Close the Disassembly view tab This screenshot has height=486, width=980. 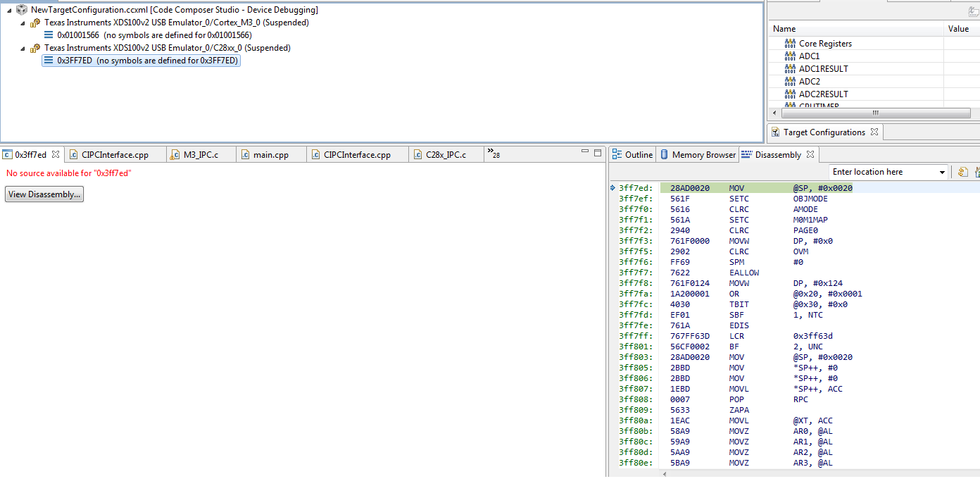coord(810,154)
